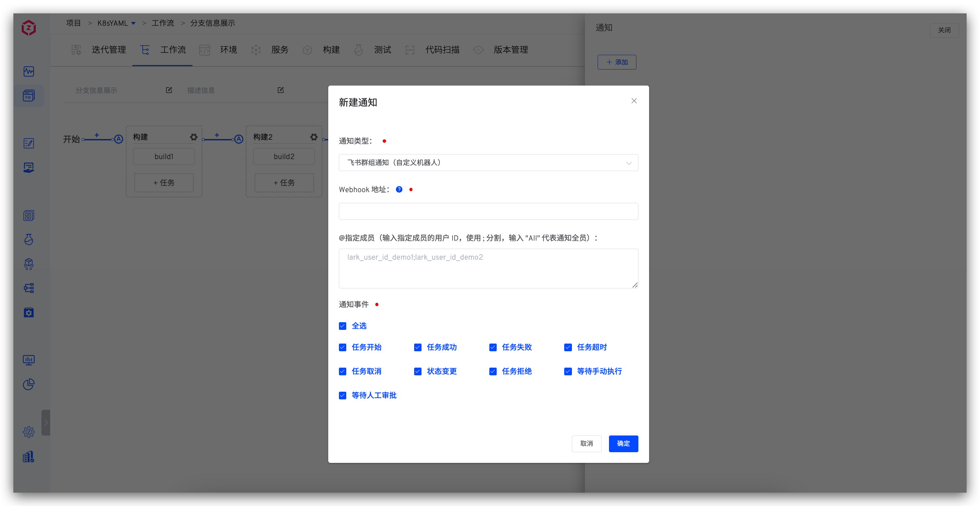
Task: Click the PM project management sidebar icon
Action: tap(28, 96)
